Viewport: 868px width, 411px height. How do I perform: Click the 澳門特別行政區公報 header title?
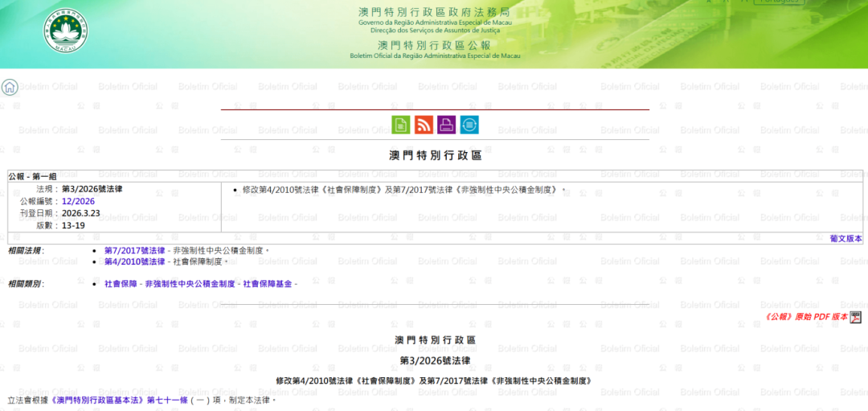coord(435,45)
